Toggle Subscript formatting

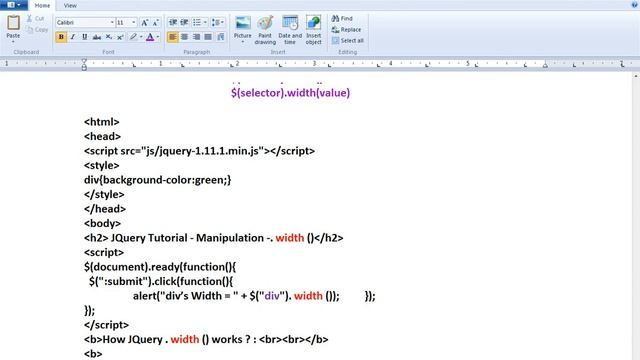(109, 37)
